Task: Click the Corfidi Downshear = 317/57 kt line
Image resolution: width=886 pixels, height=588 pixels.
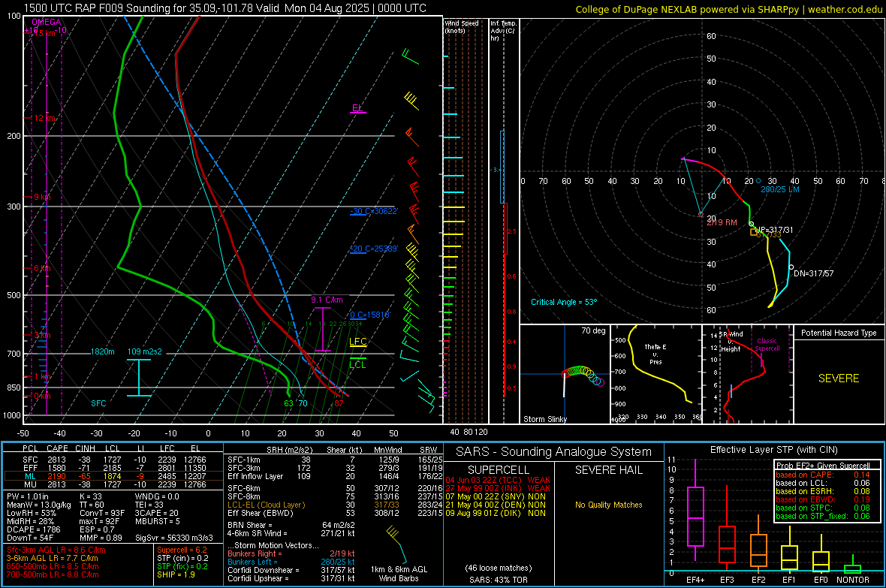Action: tap(291, 570)
